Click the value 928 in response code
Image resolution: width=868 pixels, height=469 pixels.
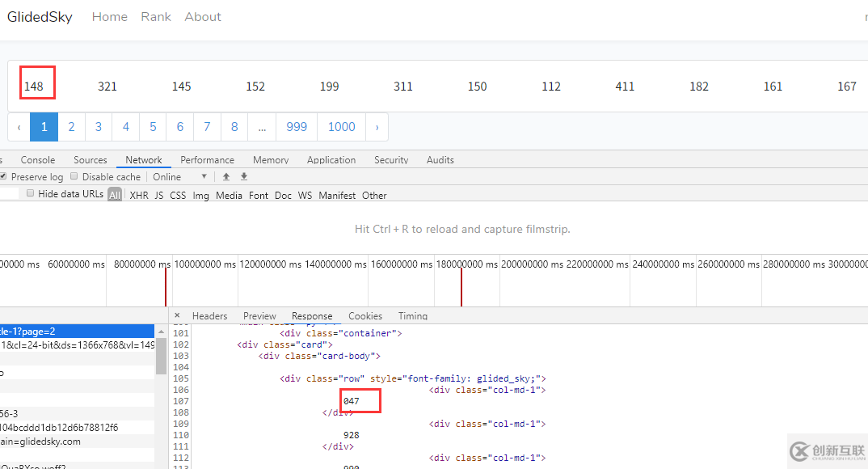pyautogui.click(x=351, y=435)
